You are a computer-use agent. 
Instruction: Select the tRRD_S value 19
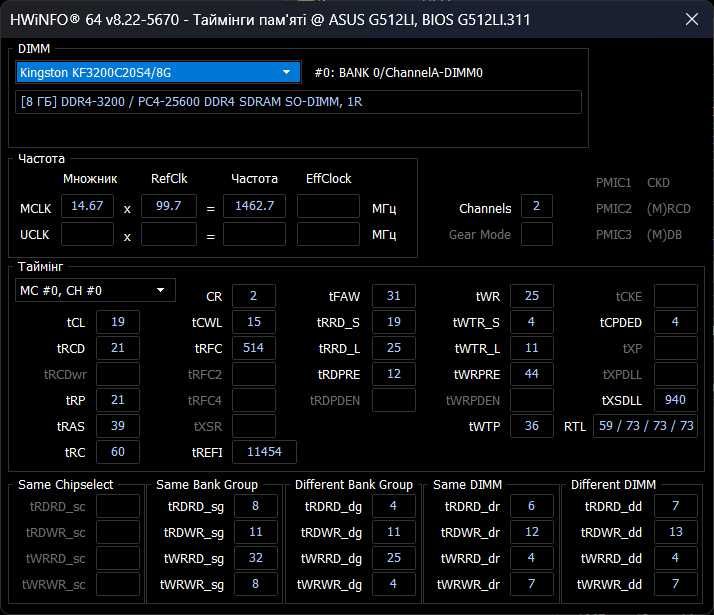point(394,322)
